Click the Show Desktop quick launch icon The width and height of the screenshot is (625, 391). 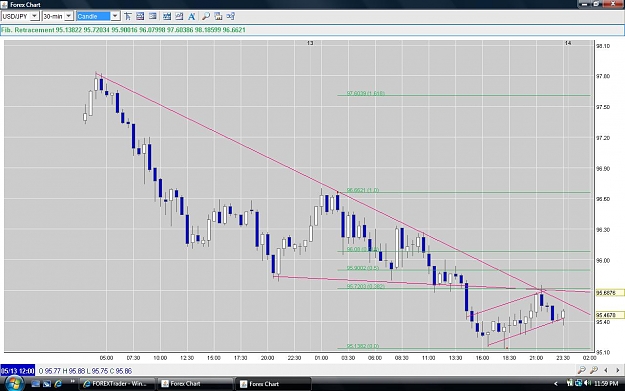click(35, 384)
